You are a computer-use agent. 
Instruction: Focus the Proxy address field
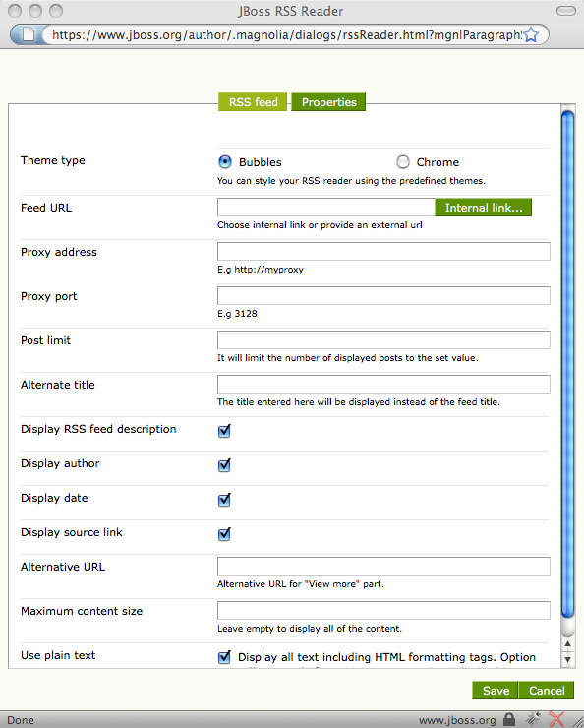(x=383, y=251)
